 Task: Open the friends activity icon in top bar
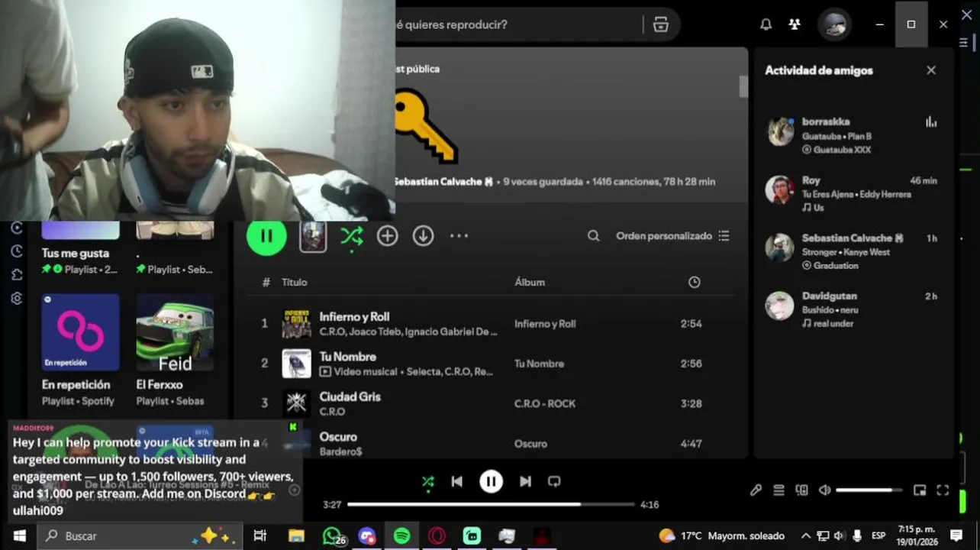click(795, 24)
